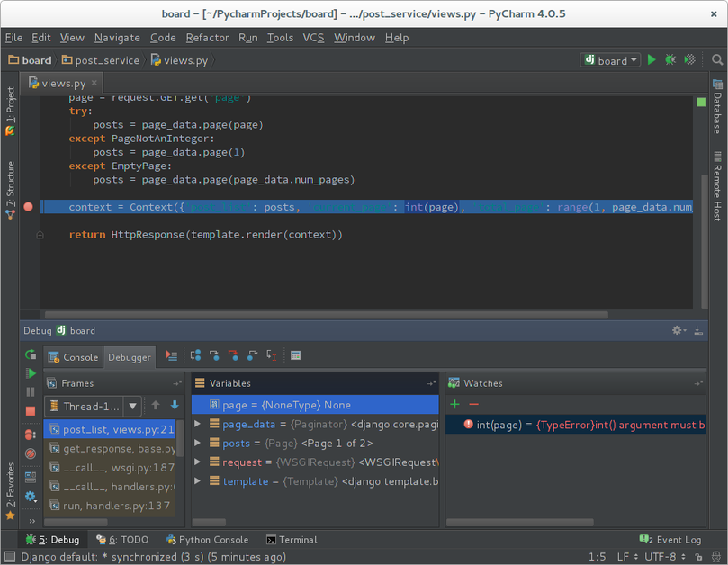Add a new watch with plus icon
The height and width of the screenshot is (565, 728).
(x=455, y=404)
